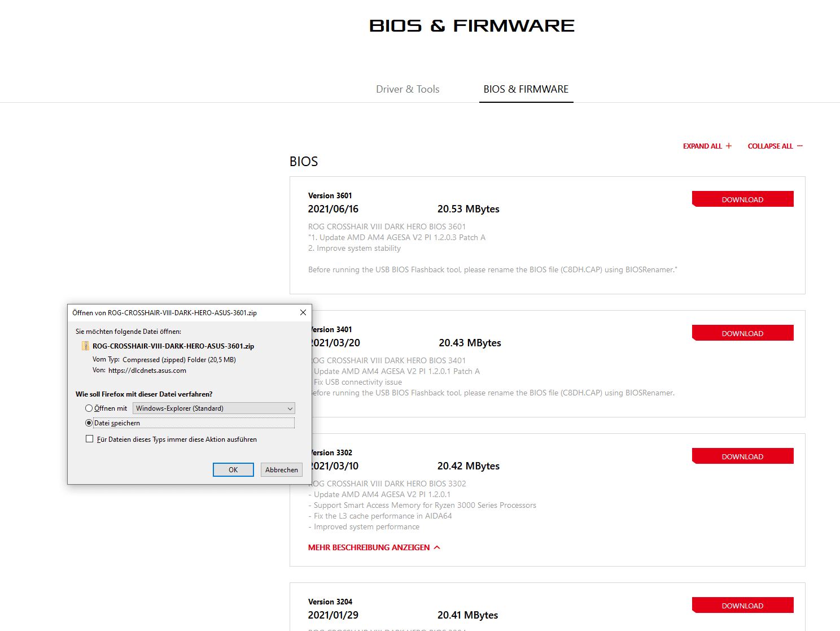
Task: Click the file size 20.43 MBytes
Action: point(470,343)
